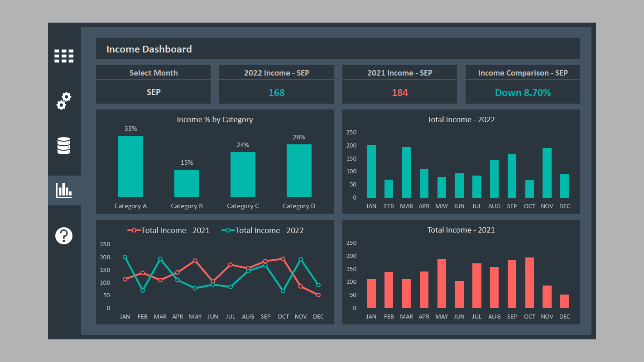Click the 250 axis label in 2022 bar chart
The width and height of the screenshot is (644, 362).
(x=351, y=132)
